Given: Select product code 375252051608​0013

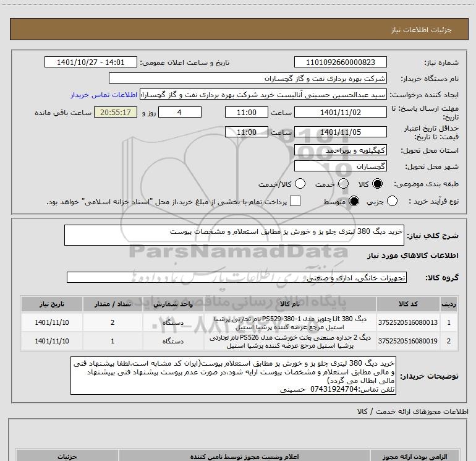Looking at the screenshot, I should pos(408,322).
